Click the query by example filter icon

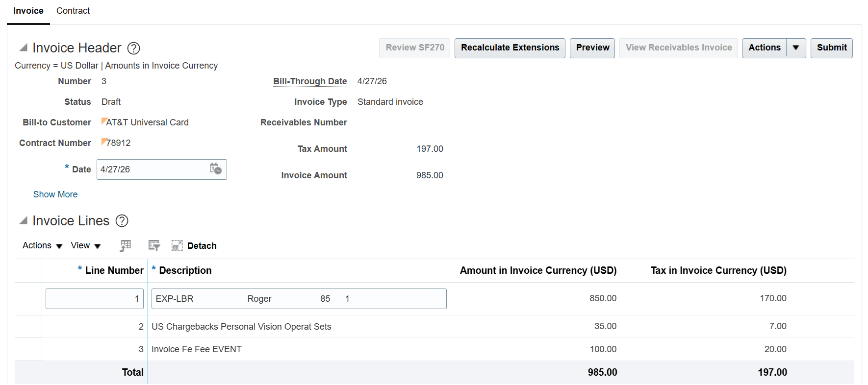(154, 245)
